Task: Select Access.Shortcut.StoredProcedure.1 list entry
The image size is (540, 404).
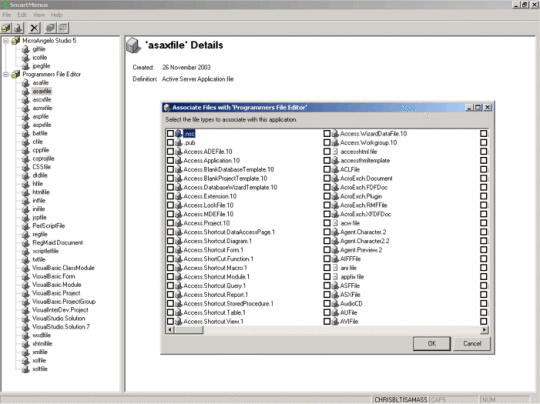Action: pyautogui.click(x=228, y=304)
